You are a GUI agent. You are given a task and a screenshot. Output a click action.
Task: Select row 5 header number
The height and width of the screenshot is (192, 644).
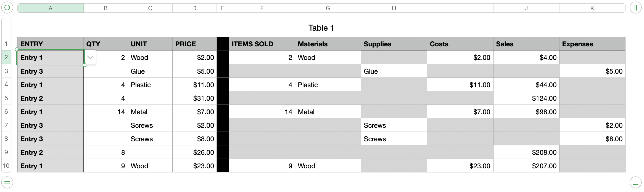click(x=6, y=98)
